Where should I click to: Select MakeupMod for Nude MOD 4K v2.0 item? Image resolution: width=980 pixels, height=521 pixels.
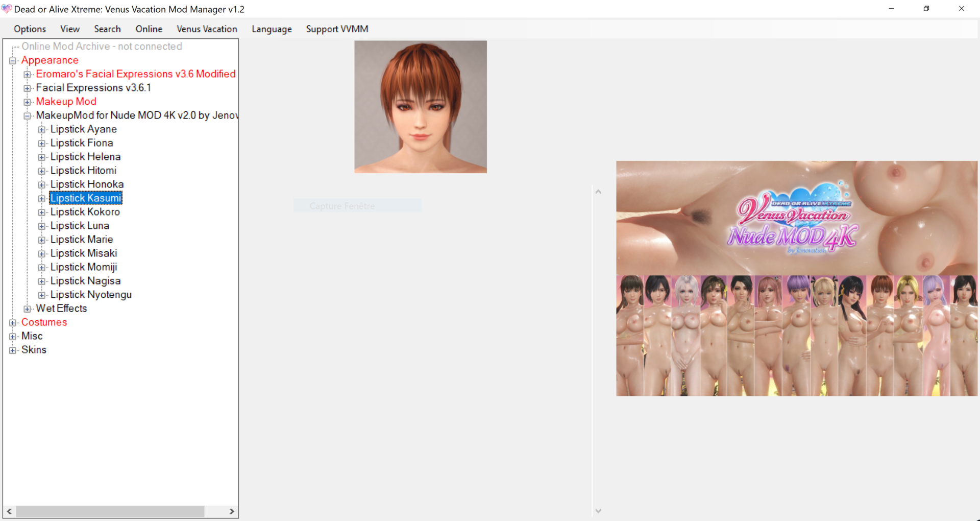[137, 115]
